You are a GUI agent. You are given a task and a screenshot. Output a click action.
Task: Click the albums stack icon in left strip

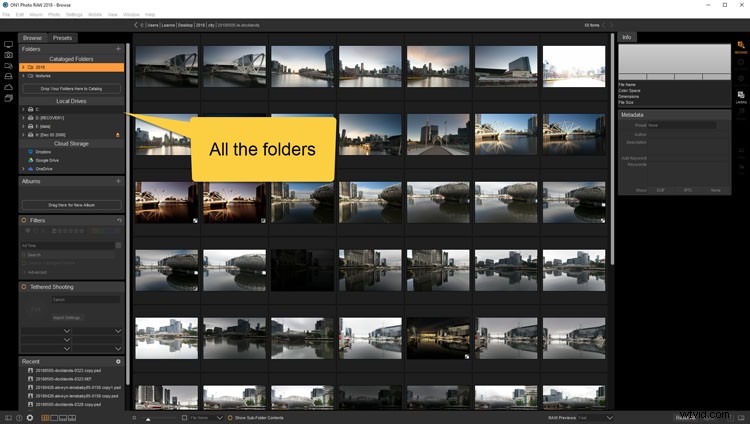(8, 98)
